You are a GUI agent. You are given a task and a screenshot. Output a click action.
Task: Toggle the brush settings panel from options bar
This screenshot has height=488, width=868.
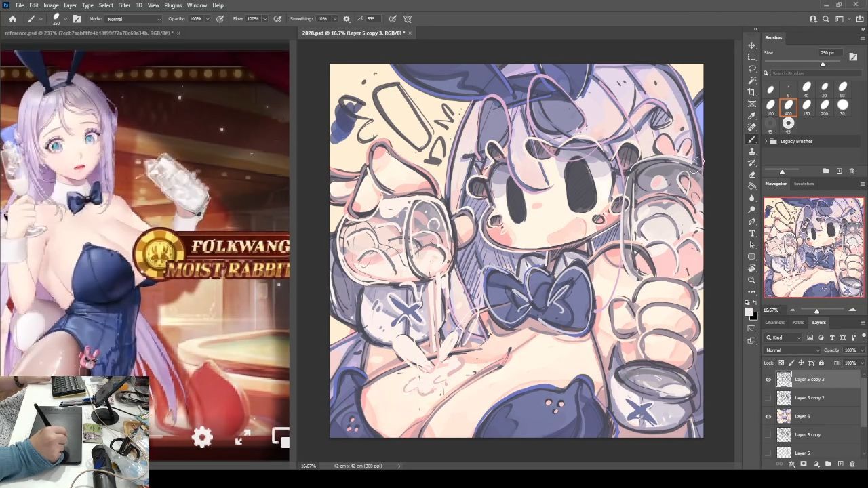click(x=77, y=19)
